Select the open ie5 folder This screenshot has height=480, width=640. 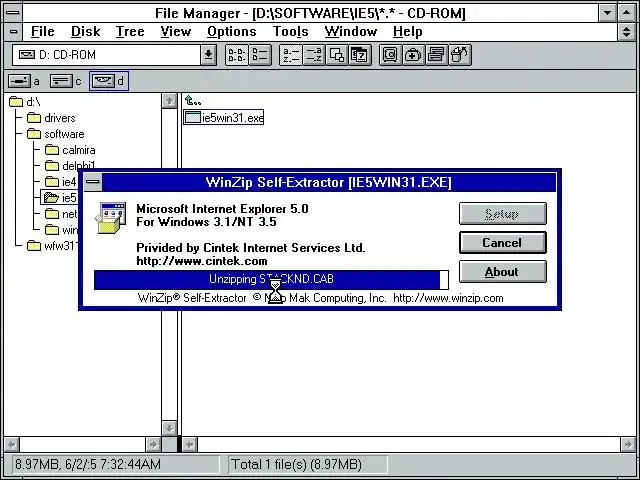(60, 198)
